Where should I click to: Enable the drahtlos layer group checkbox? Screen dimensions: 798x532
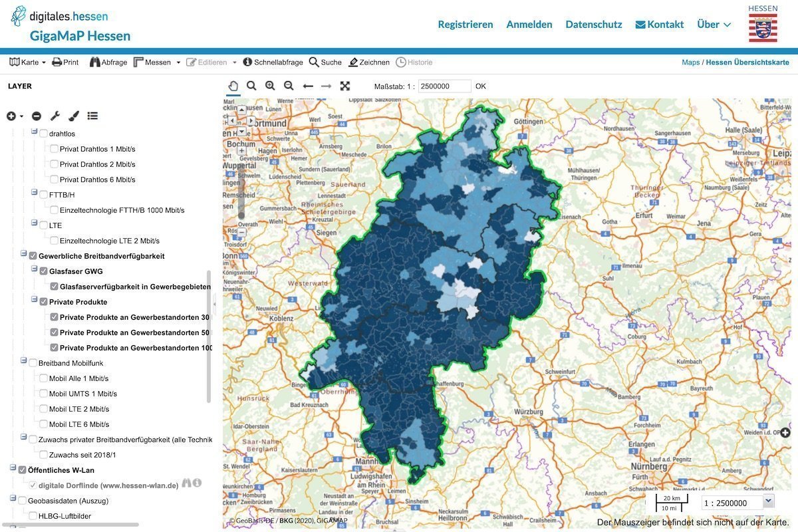(x=43, y=134)
